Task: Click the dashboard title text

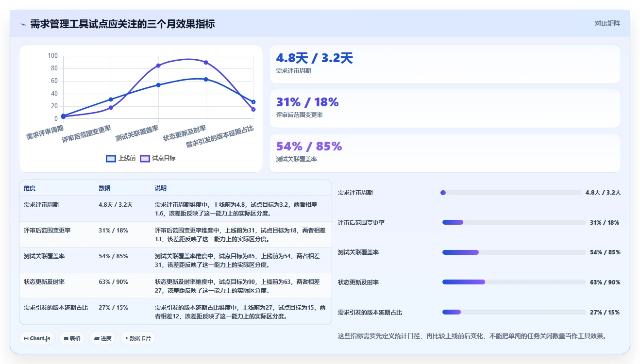Action: [122, 24]
